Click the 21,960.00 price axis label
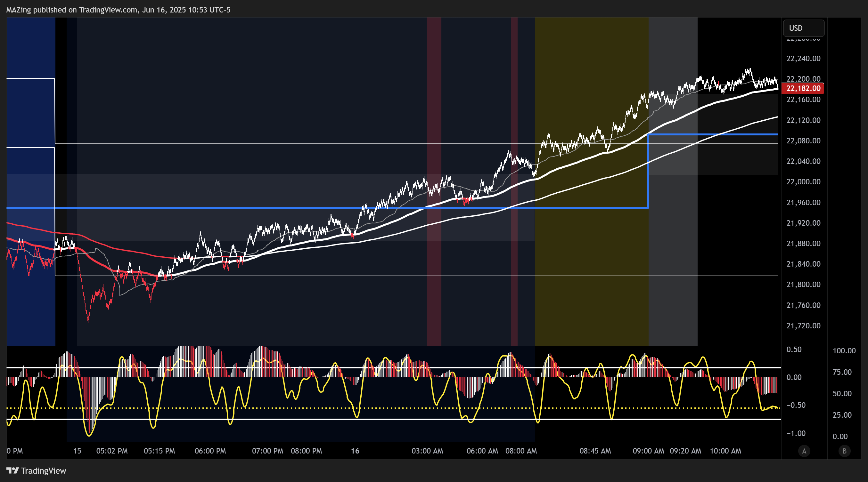The image size is (868, 482). 803,202
